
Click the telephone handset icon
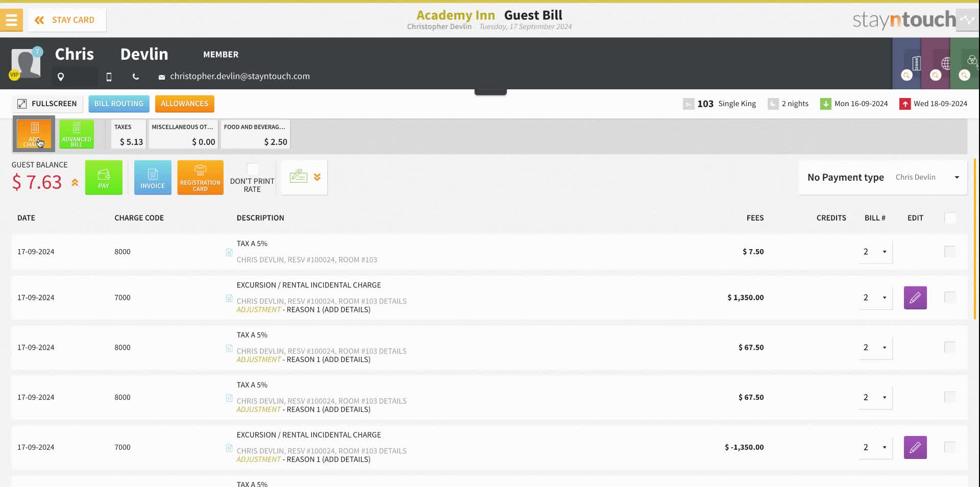(x=135, y=77)
